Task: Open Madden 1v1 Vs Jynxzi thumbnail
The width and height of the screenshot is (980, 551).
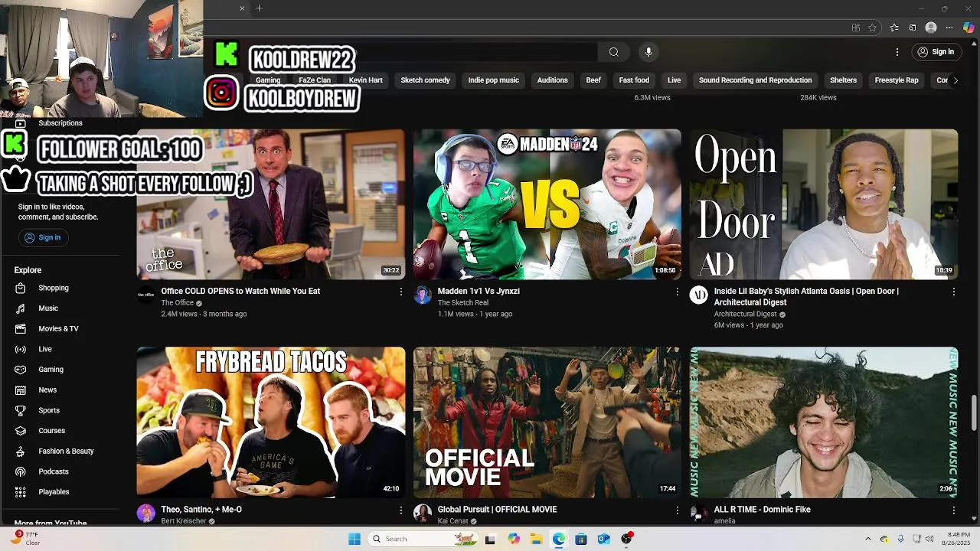Action: coord(547,204)
